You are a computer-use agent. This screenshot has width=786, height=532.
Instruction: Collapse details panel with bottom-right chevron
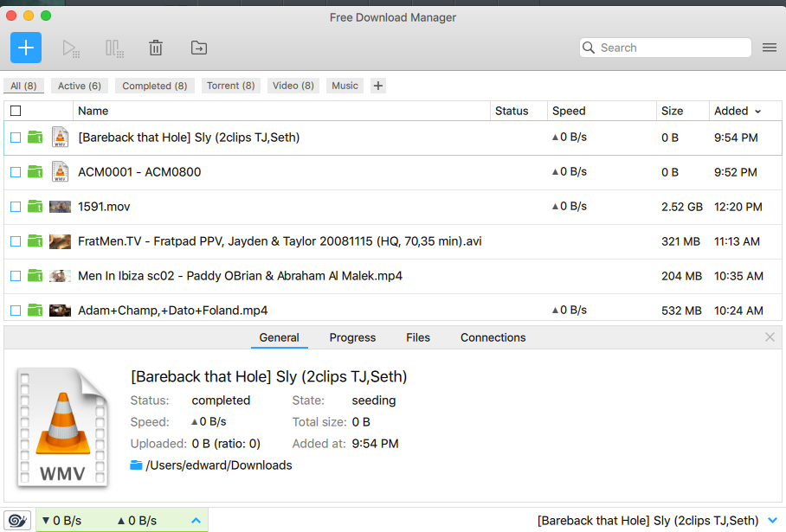(x=773, y=520)
